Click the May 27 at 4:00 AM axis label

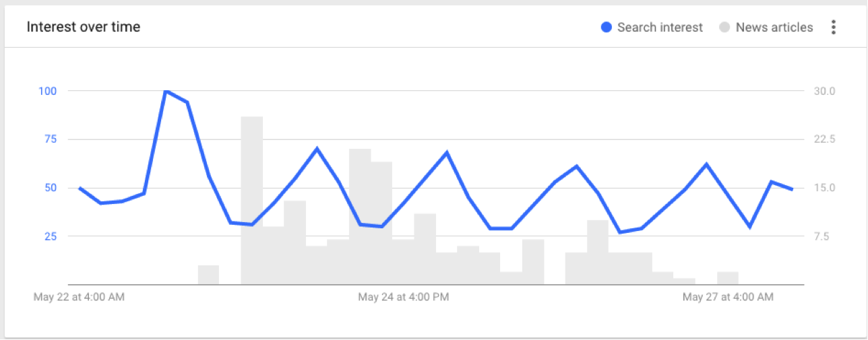pyautogui.click(x=728, y=296)
